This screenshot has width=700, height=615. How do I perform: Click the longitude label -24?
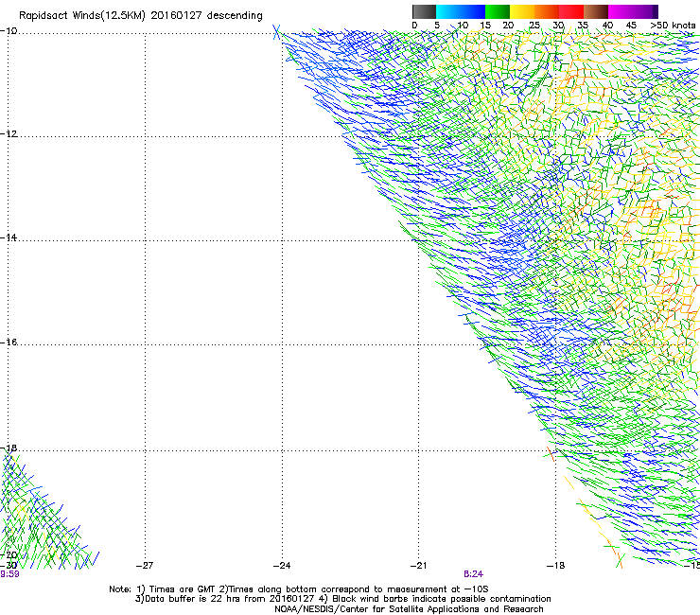pyautogui.click(x=282, y=566)
